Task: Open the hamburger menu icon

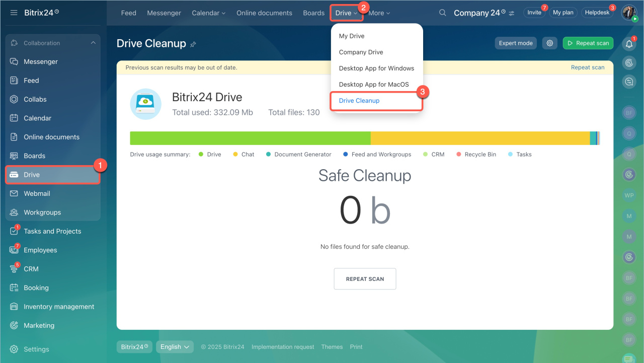Action: (14, 13)
